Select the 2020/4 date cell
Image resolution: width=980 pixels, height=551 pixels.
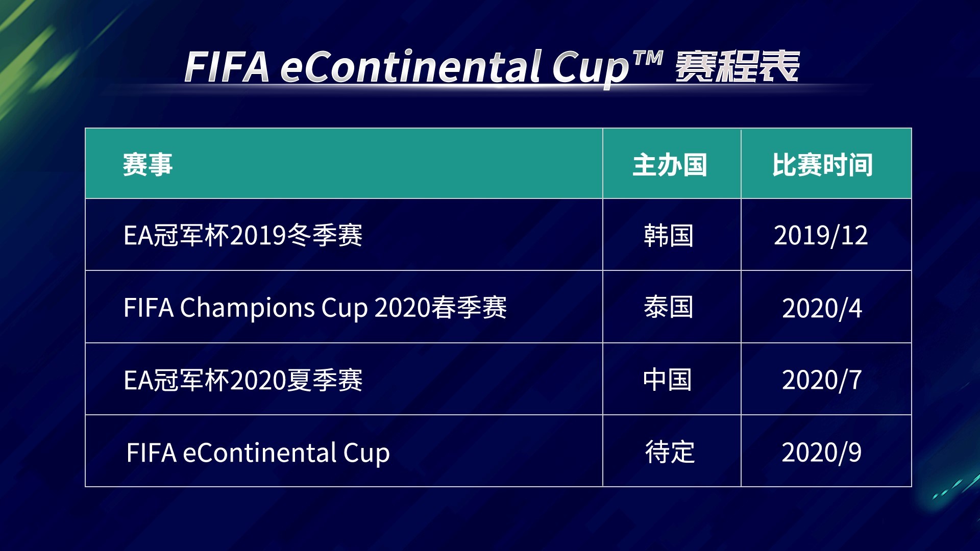pyautogui.click(x=822, y=308)
